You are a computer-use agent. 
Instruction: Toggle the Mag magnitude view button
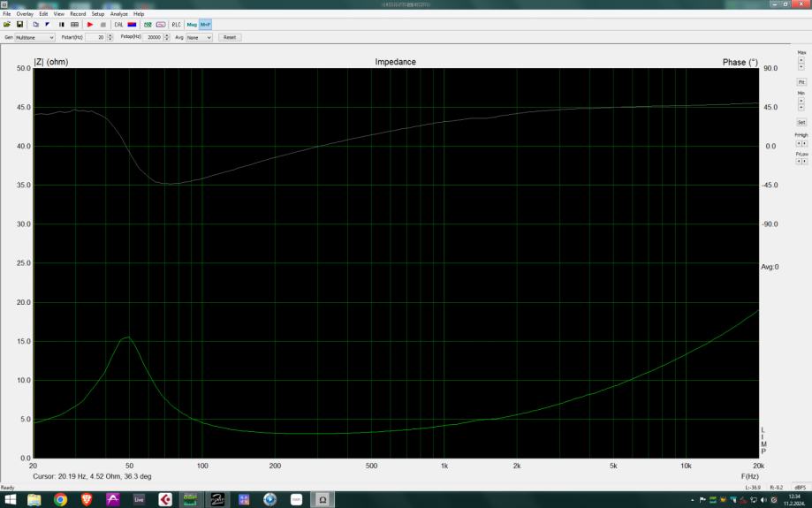click(191, 25)
